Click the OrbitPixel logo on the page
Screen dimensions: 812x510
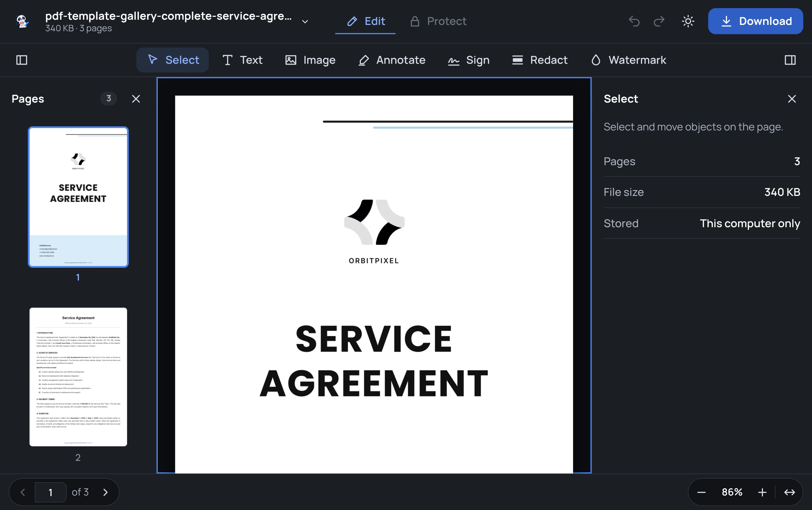[x=374, y=222]
